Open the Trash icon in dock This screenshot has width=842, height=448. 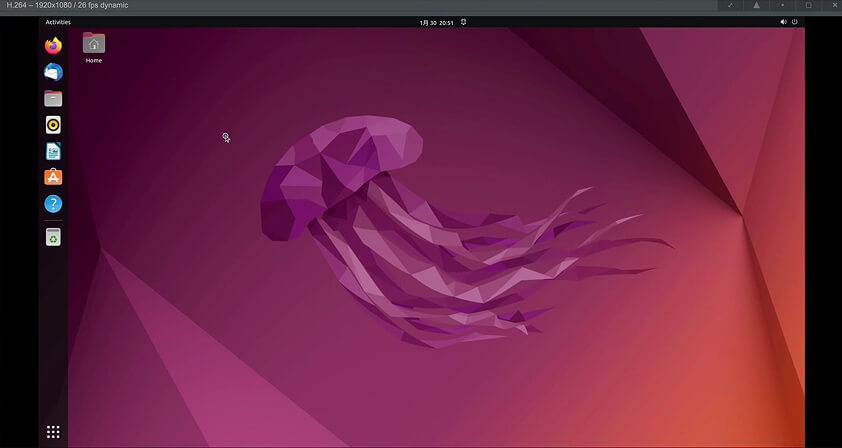tap(53, 237)
